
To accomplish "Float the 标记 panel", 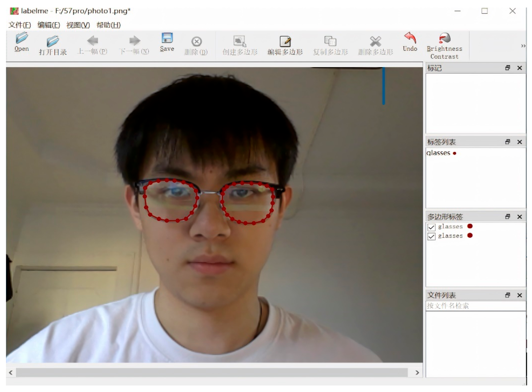I will [x=508, y=68].
